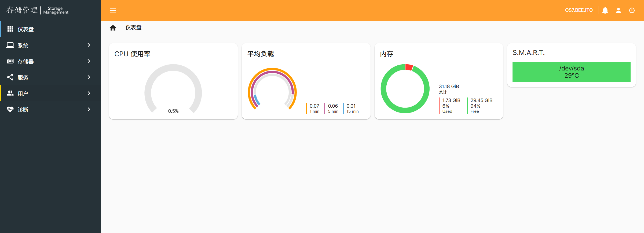Click the share icon beside 服务

click(x=10, y=77)
